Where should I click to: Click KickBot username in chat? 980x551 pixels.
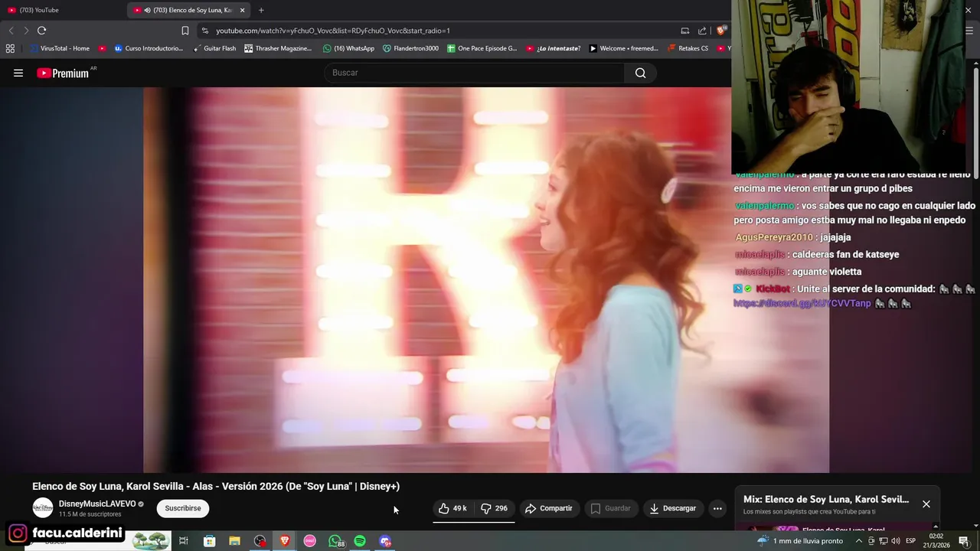tap(773, 289)
